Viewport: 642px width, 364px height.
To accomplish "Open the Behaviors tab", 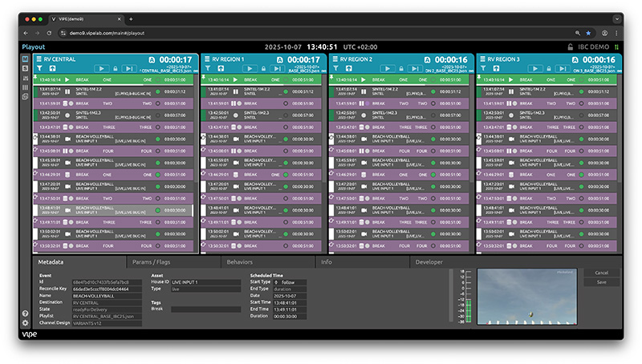I will pyautogui.click(x=268, y=262).
